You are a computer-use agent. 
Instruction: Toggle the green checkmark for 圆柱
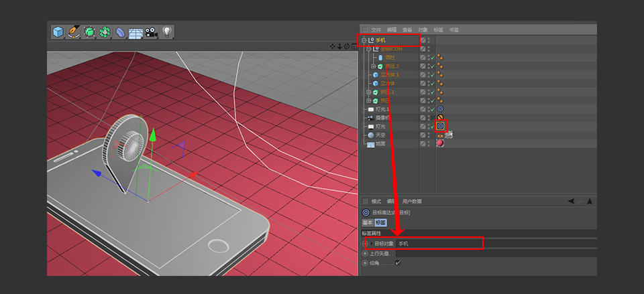click(431, 58)
